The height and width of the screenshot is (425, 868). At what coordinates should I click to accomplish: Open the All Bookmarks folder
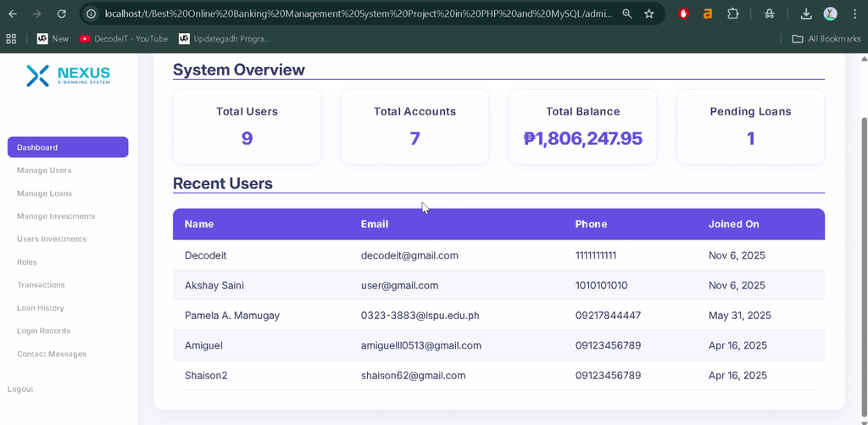point(826,38)
